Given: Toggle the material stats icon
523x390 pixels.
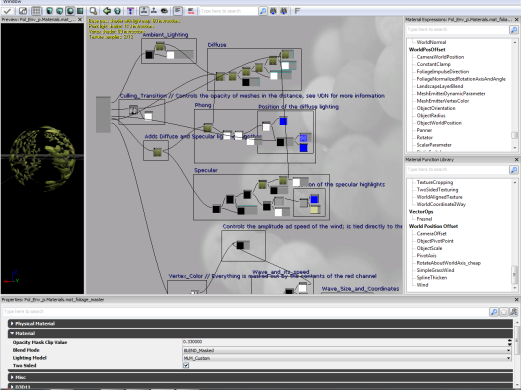Looking at the screenshot, I should point(178,11).
